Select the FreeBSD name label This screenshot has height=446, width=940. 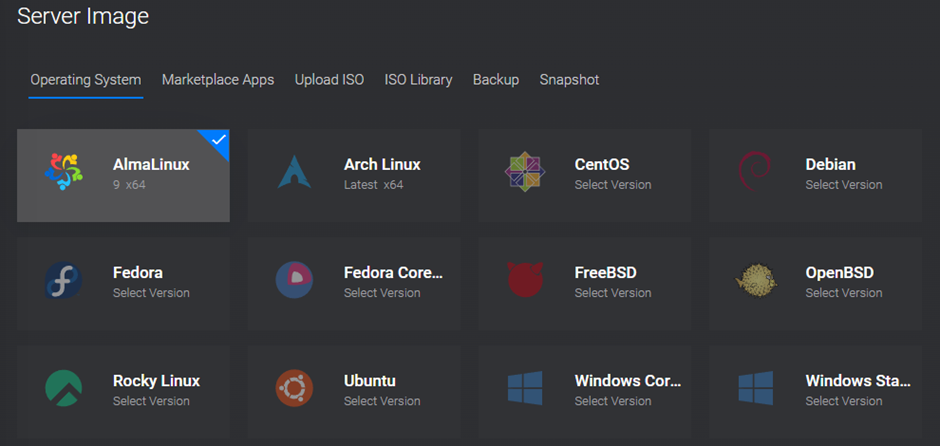[605, 273]
